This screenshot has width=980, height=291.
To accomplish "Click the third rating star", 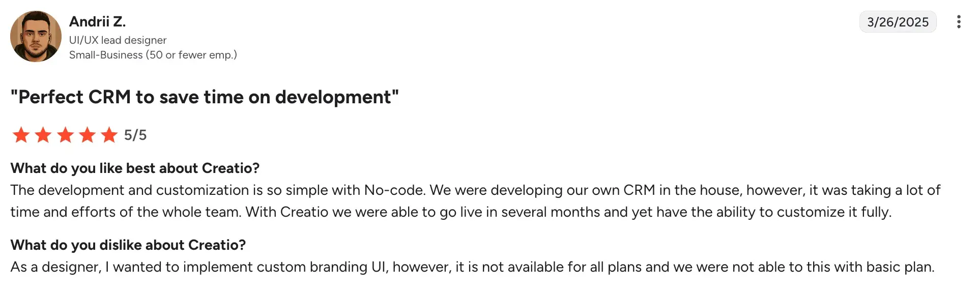I will coord(65,135).
